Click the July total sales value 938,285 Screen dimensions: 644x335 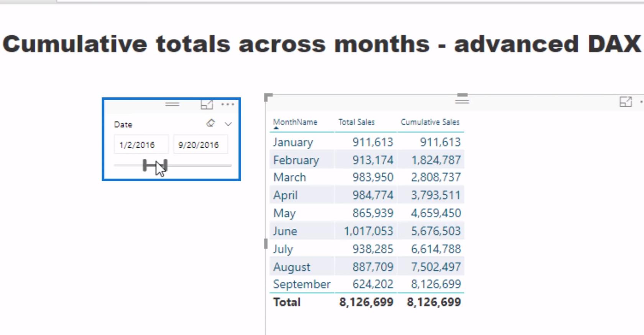tap(373, 249)
